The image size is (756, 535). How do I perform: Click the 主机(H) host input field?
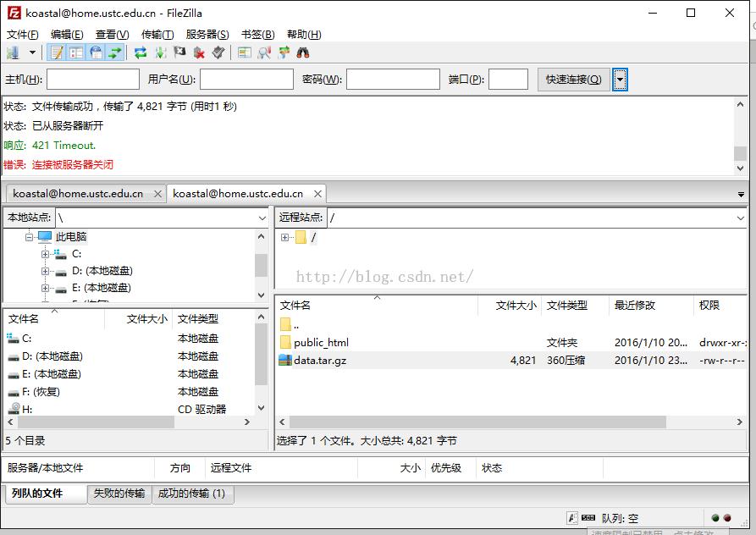93,79
